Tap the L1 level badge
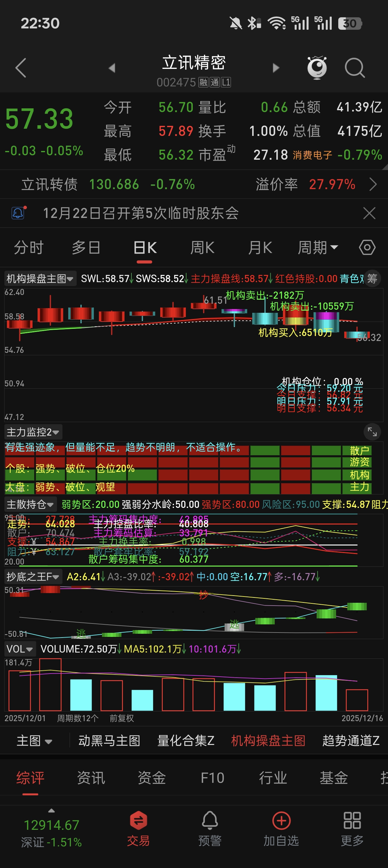The image size is (388, 868). [x=226, y=82]
